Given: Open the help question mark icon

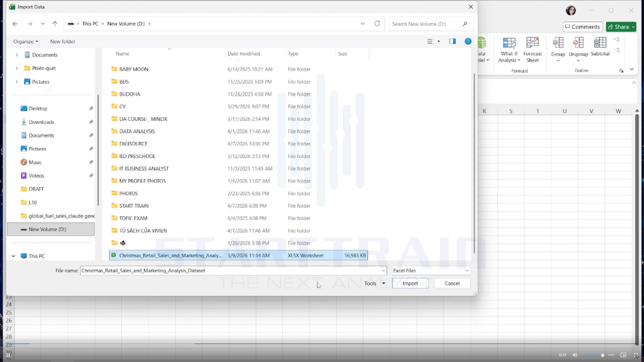Looking at the screenshot, I should coord(468,41).
